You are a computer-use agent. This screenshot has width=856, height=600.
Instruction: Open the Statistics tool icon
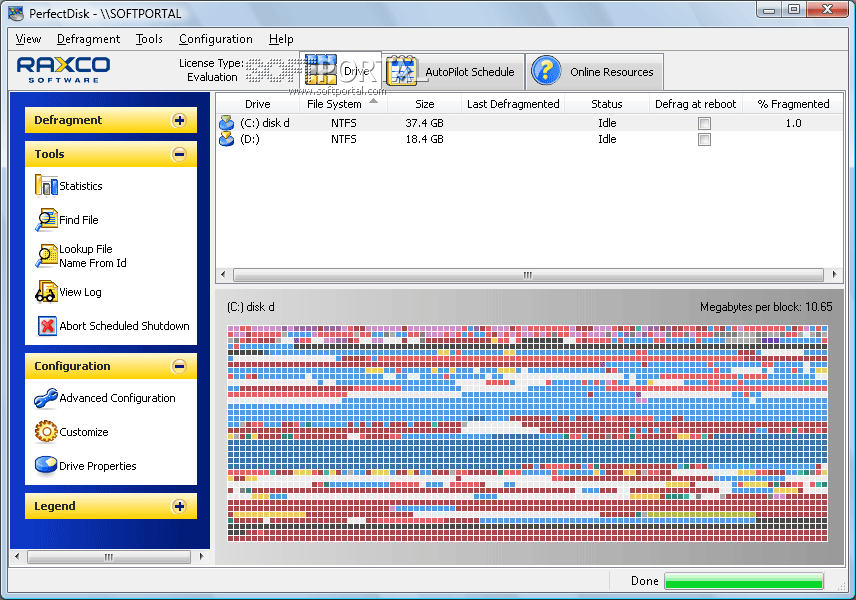tap(46, 186)
